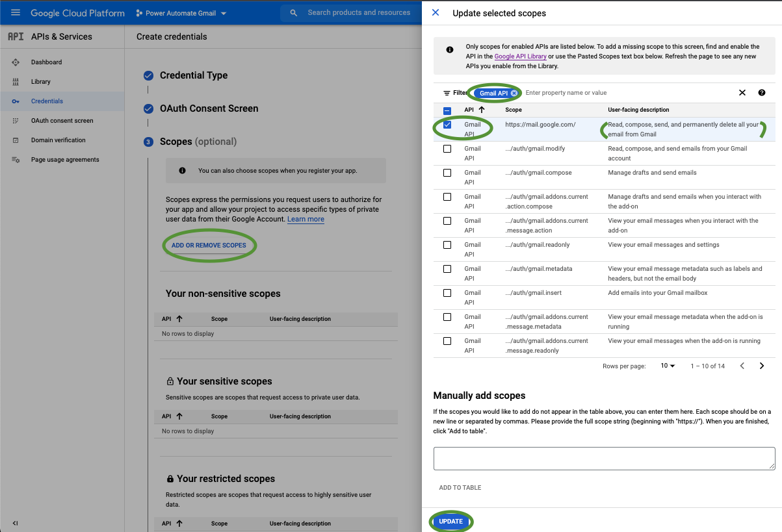Click the help question mark beside the filter
Screen dimensions: 782x532
pos(761,93)
